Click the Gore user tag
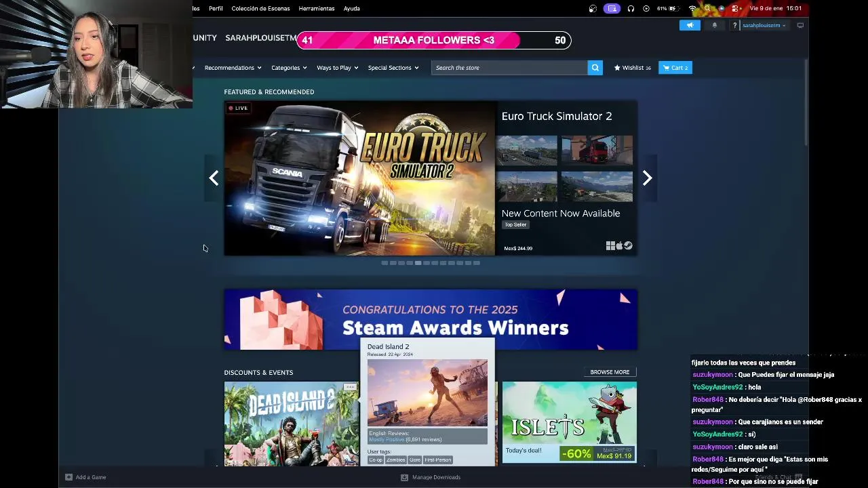The image size is (868, 488). coord(414,460)
